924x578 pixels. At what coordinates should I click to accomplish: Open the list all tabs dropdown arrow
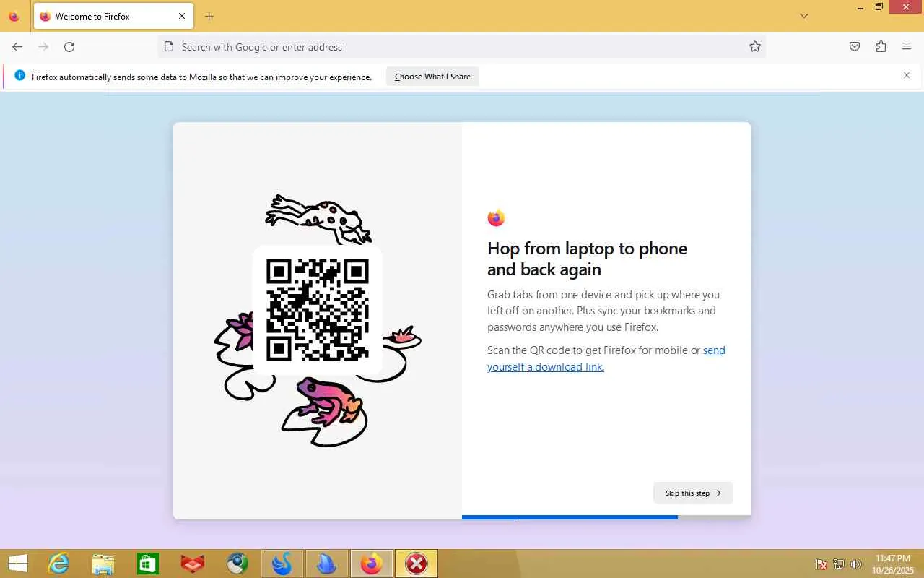click(804, 16)
